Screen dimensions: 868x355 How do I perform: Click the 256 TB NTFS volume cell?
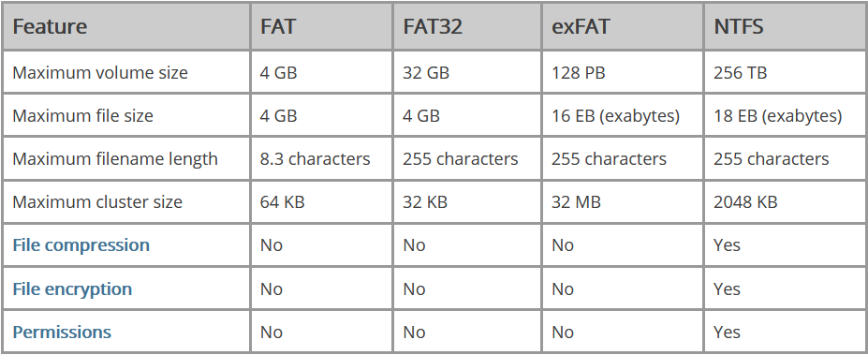pyautogui.click(x=740, y=72)
